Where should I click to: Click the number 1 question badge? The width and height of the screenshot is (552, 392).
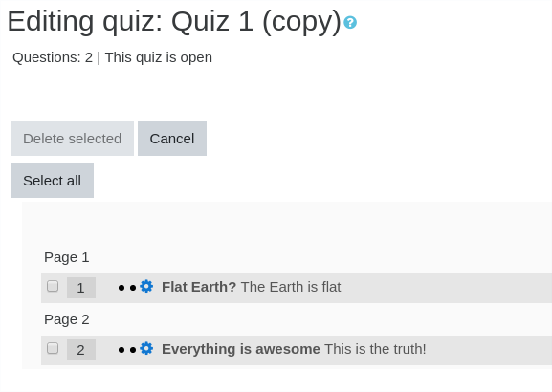pos(81,288)
